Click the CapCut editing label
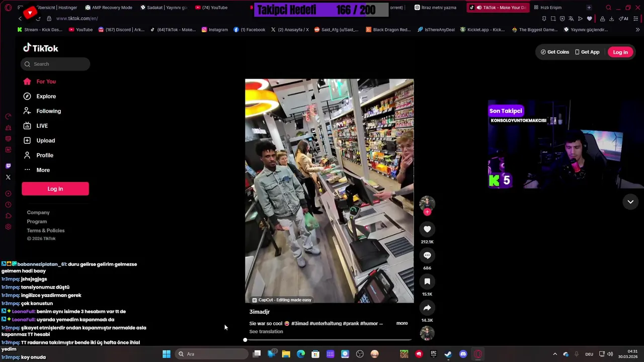 pyautogui.click(x=282, y=300)
